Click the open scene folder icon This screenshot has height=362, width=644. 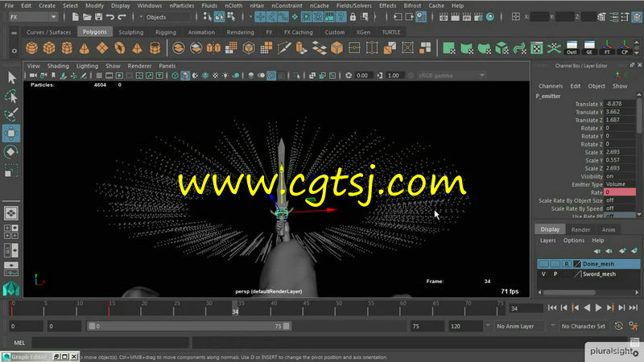point(87,17)
